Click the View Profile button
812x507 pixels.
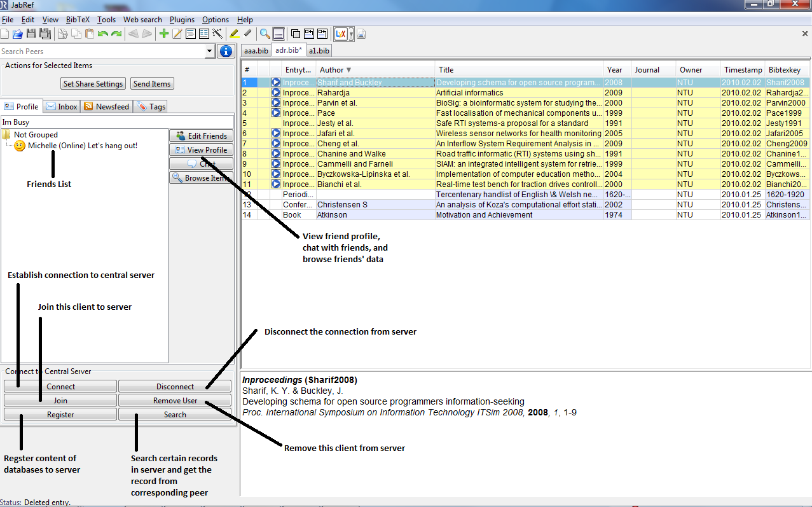point(201,150)
